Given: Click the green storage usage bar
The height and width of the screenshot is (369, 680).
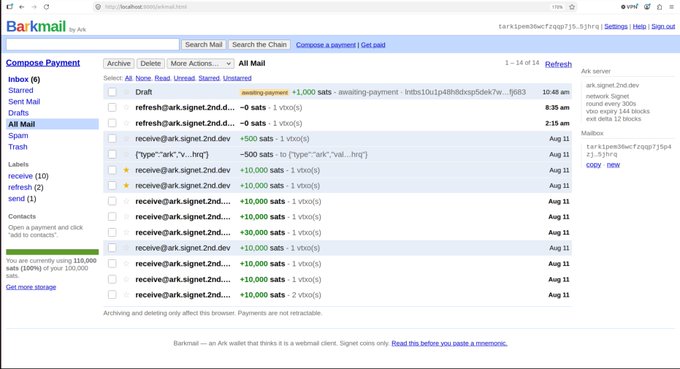Looking at the screenshot, I should point(52,252).
